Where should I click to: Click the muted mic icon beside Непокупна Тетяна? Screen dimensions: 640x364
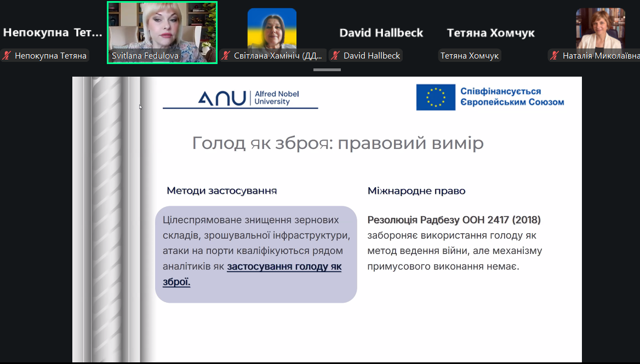8,55
